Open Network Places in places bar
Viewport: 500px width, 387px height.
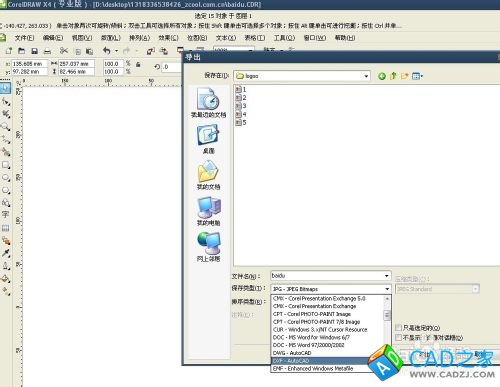pyautogui.click(x=208, y=247)
